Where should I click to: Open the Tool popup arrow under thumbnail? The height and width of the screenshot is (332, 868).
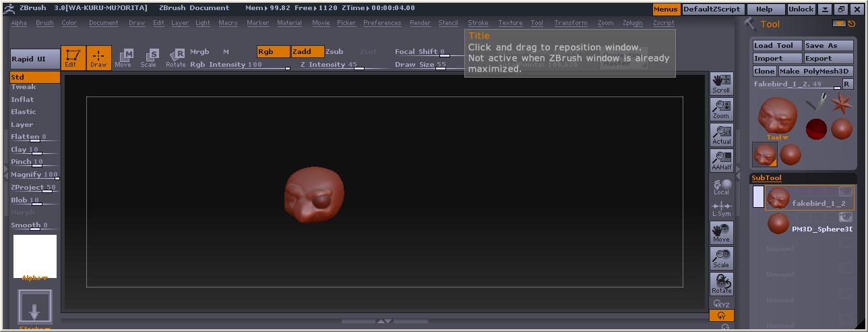point(777,138)
